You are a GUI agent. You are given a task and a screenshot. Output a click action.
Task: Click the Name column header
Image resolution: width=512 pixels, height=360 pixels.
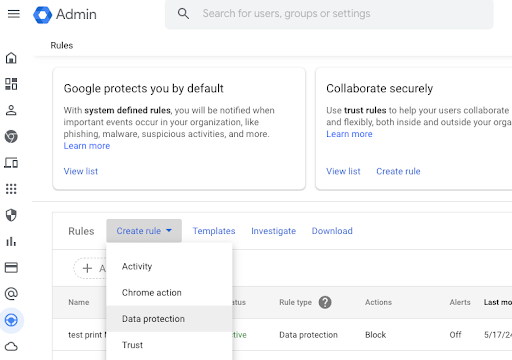tap(79, 302)
